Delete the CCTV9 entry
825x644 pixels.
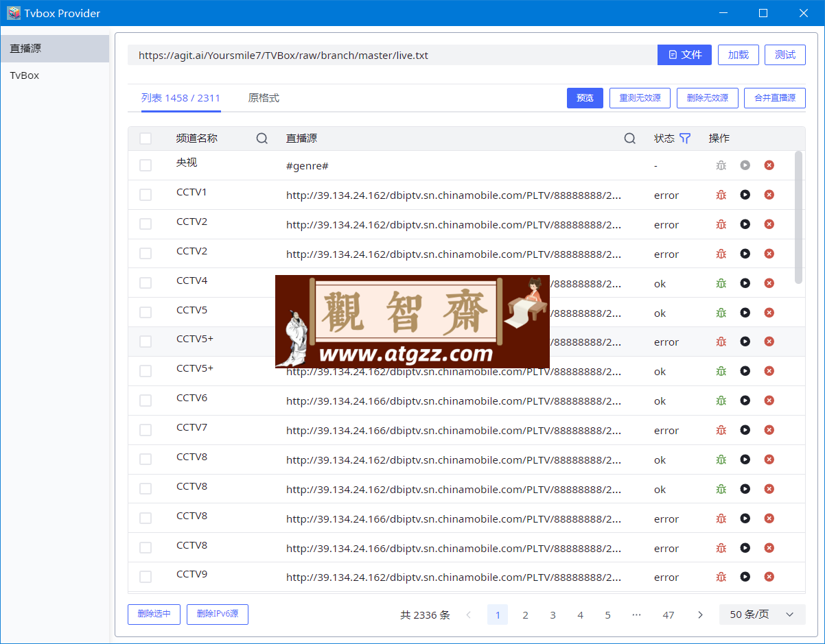(769, 577)
